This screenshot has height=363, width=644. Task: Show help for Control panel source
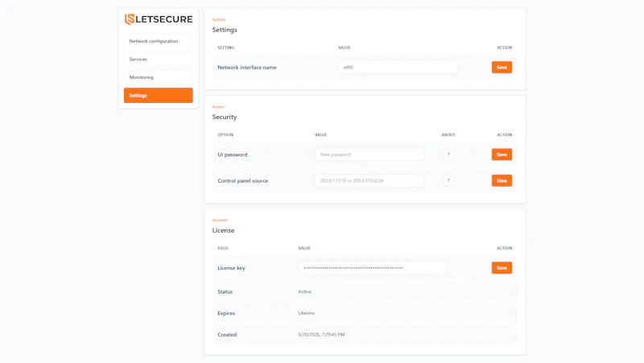[x=448, y=180]
